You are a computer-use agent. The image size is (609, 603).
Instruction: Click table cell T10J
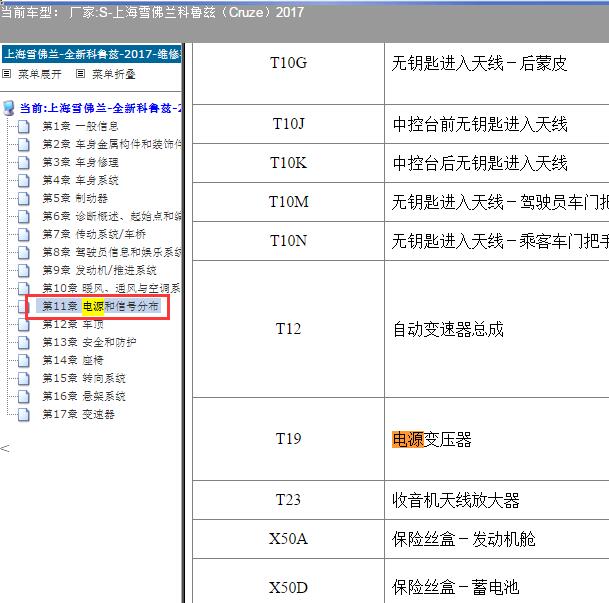click(x=288, y=124)
